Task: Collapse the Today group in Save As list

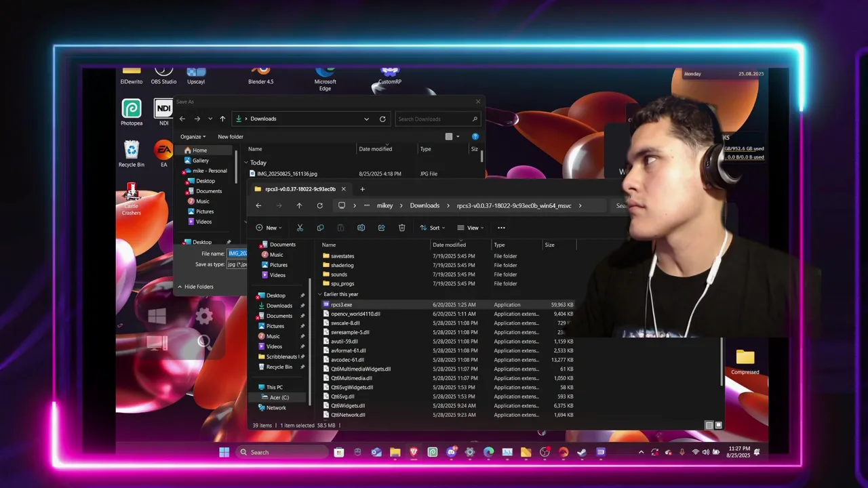Action: [x=246, y=163]
